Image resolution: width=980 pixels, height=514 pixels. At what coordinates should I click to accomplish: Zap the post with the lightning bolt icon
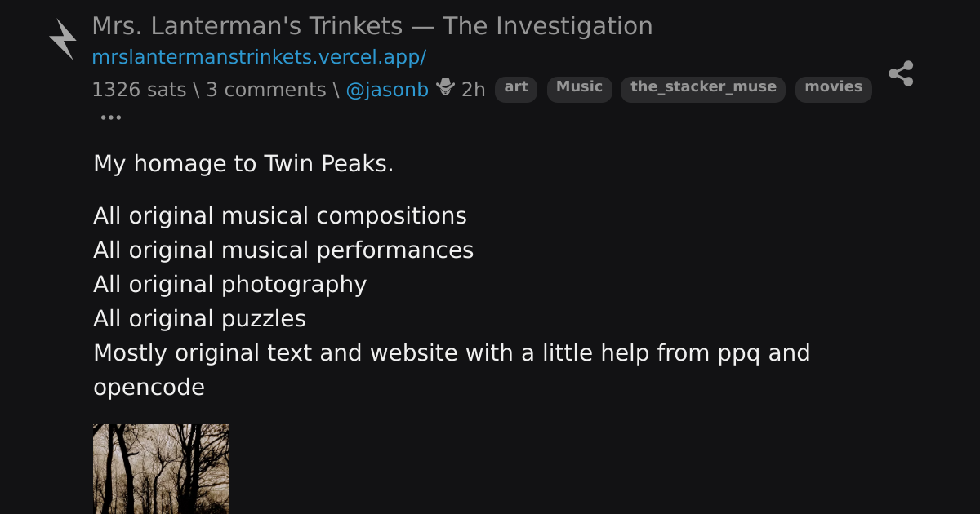(x=62, y=39)
